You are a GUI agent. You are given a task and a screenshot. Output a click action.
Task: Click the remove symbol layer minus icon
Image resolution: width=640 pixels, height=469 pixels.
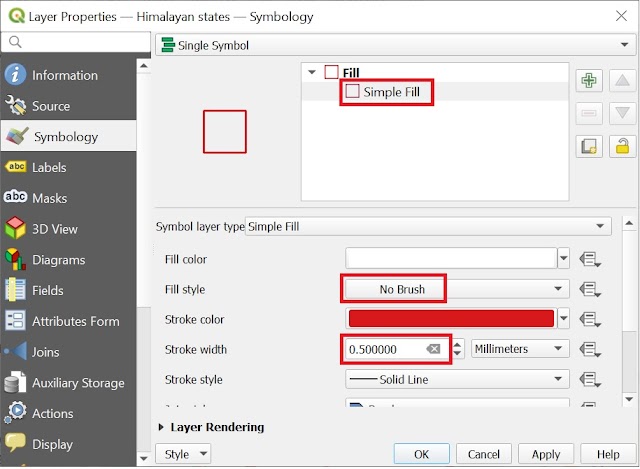589,113
